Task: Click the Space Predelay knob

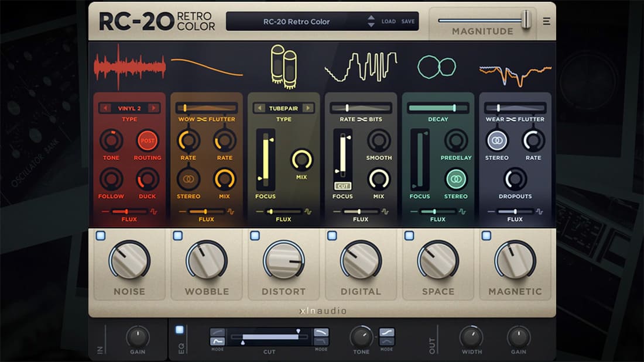Action: 456,140
